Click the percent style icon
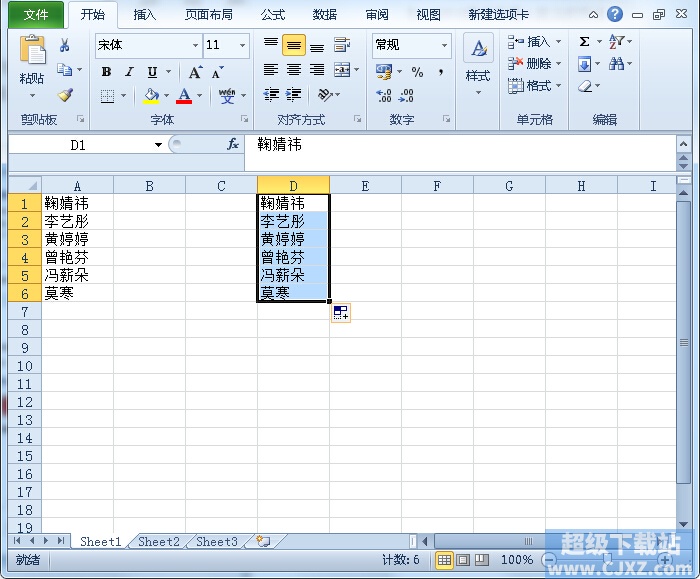Viewport: 700px width, 579px height. point(417,72)
